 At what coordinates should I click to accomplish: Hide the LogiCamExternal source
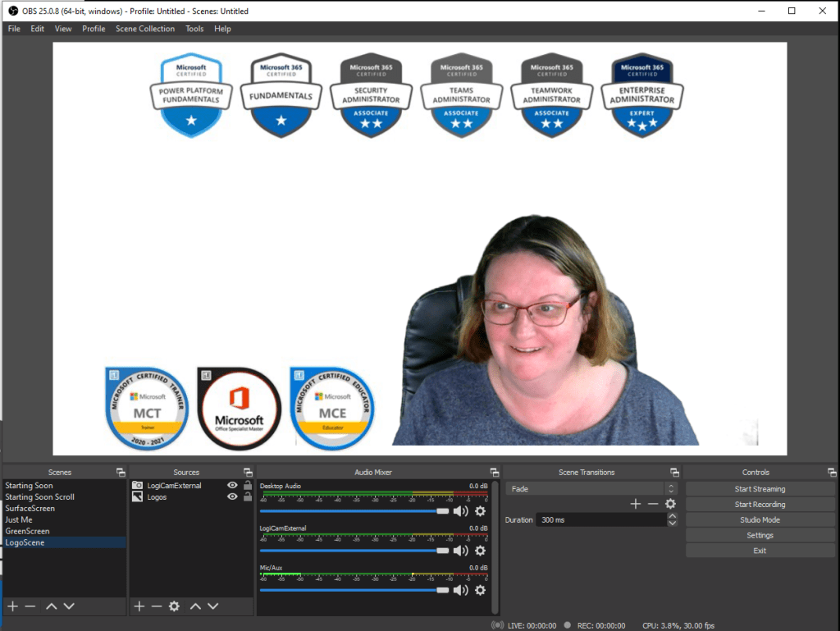coord(232,486)
